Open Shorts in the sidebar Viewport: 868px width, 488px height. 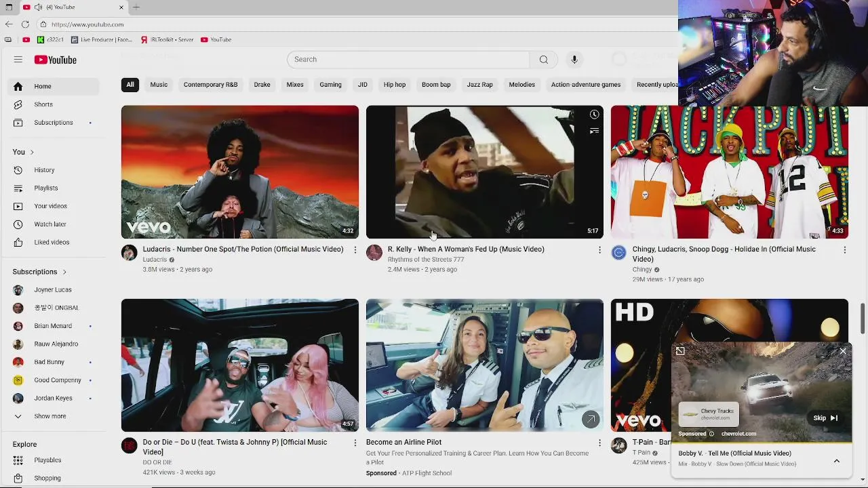52,104
